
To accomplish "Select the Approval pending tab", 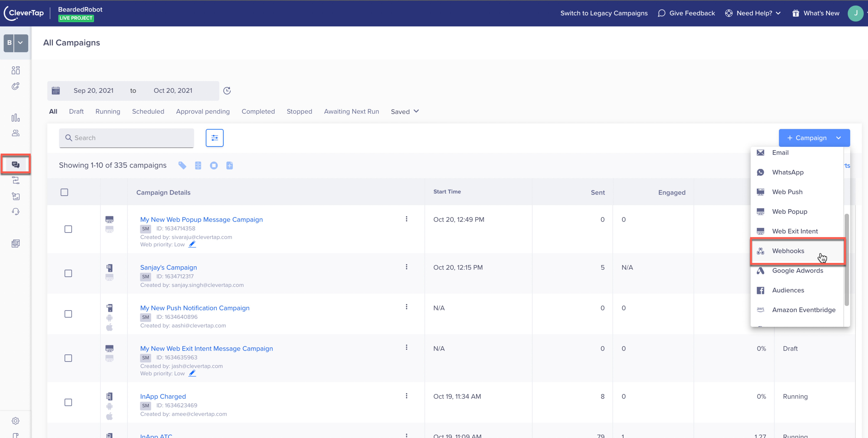I will point(203,111).
